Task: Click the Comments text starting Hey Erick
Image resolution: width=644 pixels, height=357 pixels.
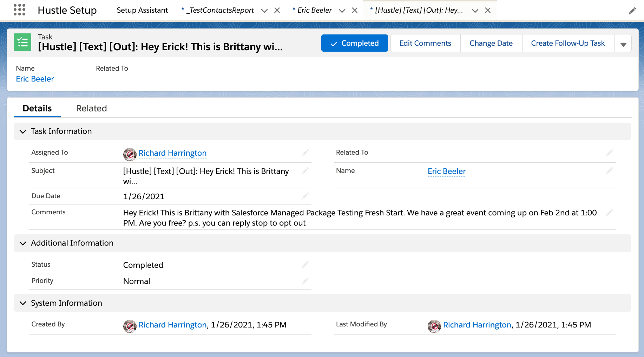Action: coord(360,218)
